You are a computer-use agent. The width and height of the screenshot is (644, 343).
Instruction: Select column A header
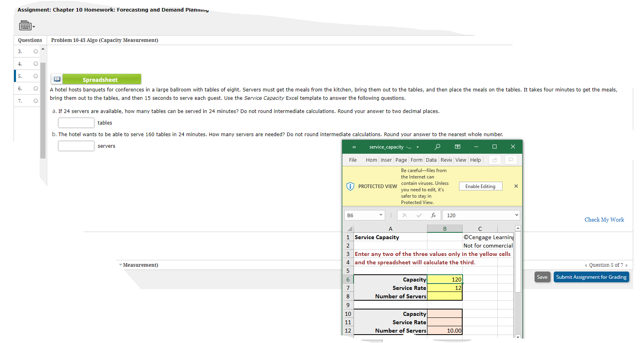[x=390, y=229]
